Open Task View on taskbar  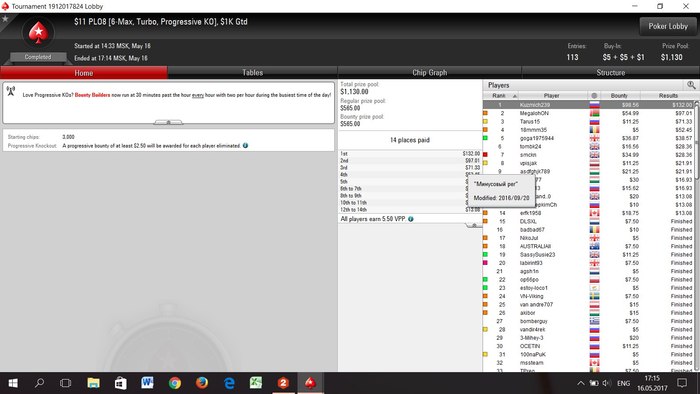pyautogui.click(x=66, y=383)
